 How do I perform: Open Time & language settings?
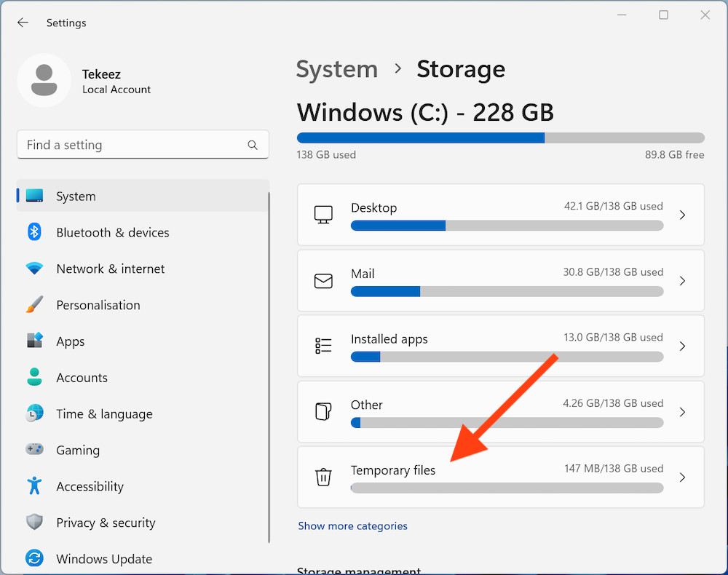coord(143,413)
